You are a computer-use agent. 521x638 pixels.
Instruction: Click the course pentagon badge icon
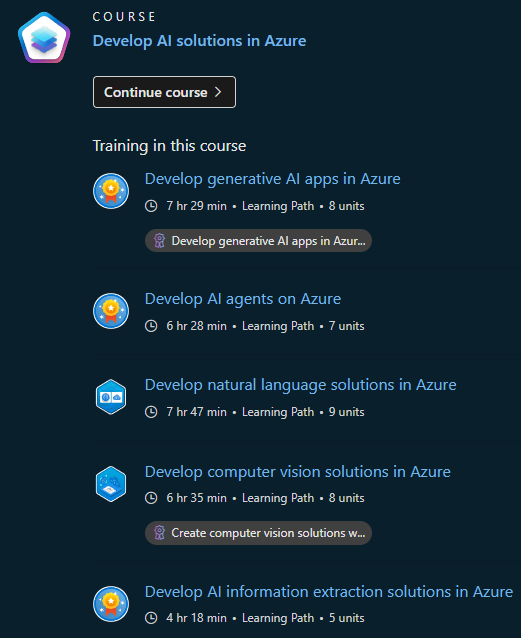coord(44,37)
